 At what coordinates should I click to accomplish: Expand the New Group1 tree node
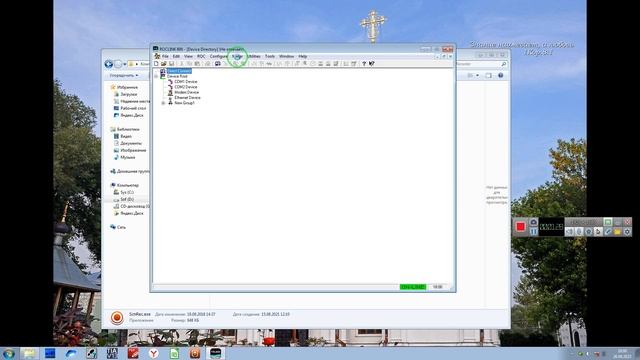pyautogui.click(x=163, y=103)
